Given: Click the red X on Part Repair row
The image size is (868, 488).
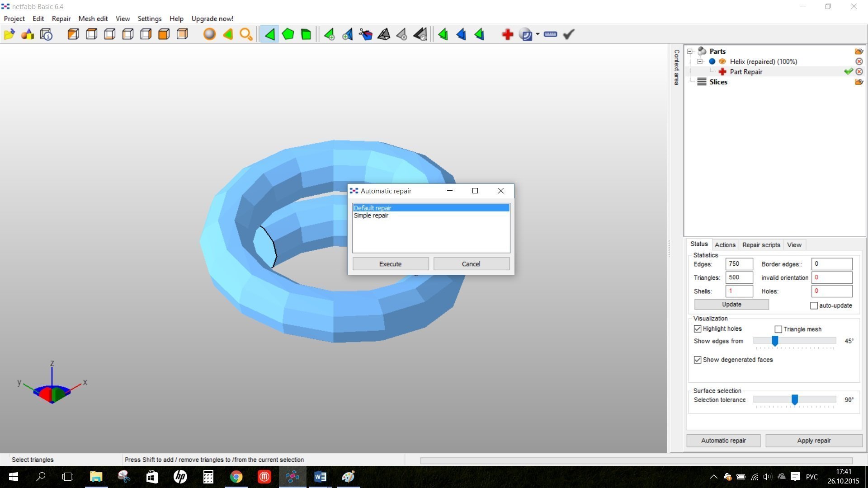Looking at the screenshot, I should (x=859, y=71).
